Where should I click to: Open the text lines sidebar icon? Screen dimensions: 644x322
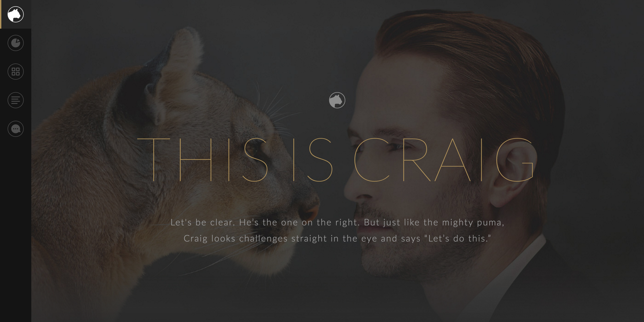click(15, 100)
